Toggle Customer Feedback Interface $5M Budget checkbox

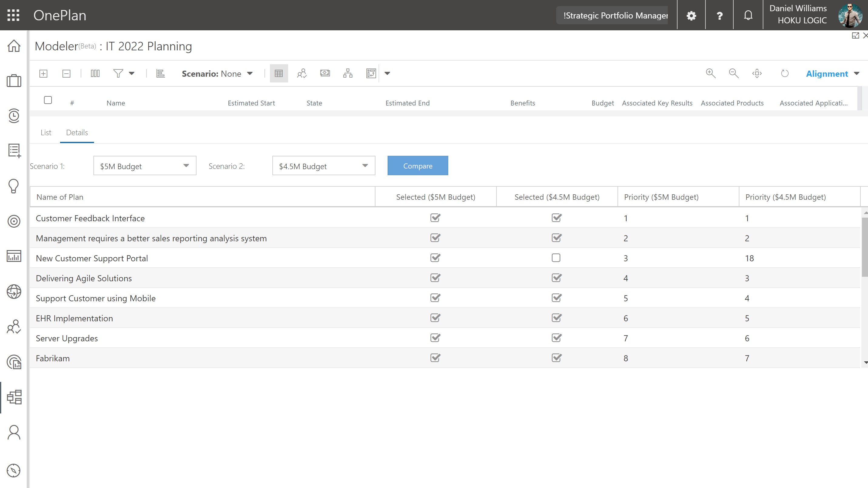pos(435,218)
